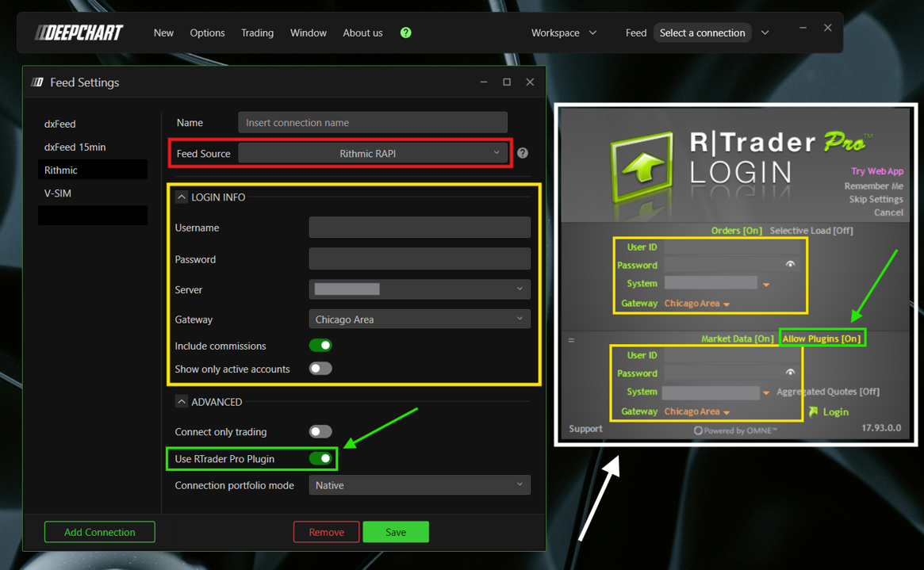Open the New menu
The image size is (924, 570).
click(164, 33)
